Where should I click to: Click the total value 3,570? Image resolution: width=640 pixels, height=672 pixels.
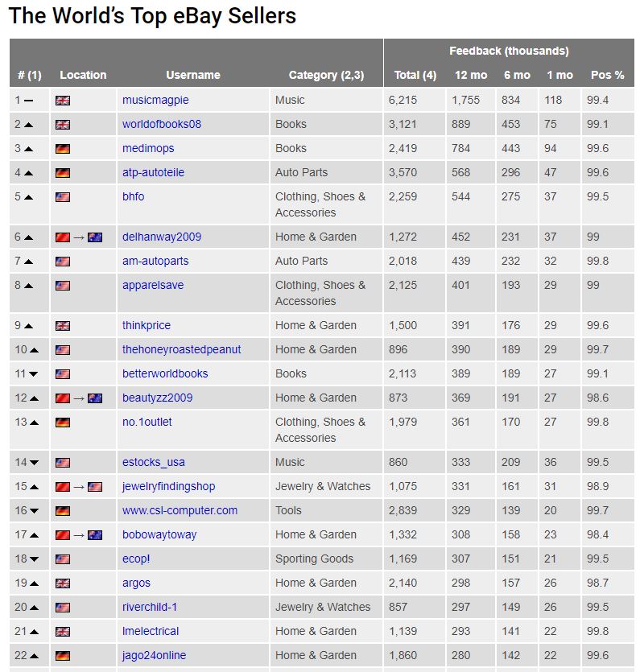(403, 173)
